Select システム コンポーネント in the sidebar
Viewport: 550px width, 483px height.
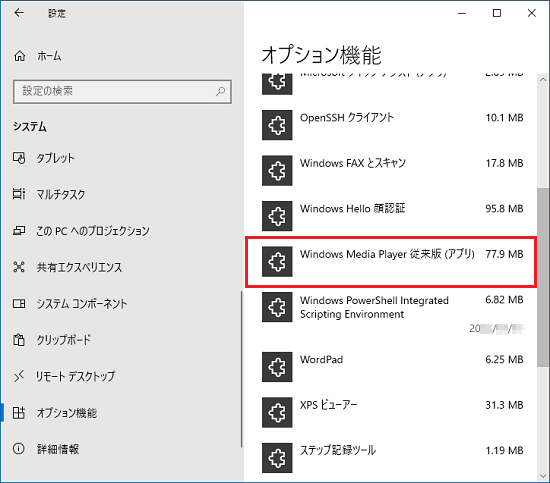click(x=82, y=304)
